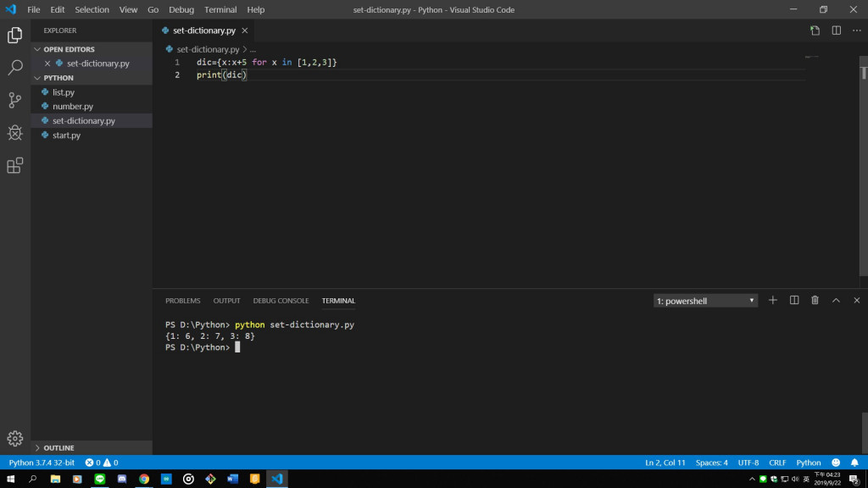Create a new terminal with plus icon
This screenshot has width=868, height=488.
click(773, 301)
